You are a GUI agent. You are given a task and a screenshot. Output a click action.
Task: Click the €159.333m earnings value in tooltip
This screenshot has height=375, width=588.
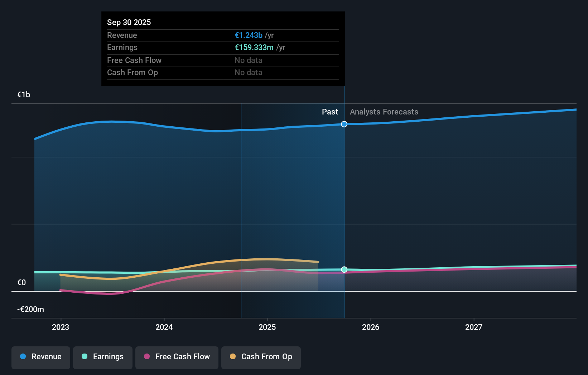(x=254, y=48)
